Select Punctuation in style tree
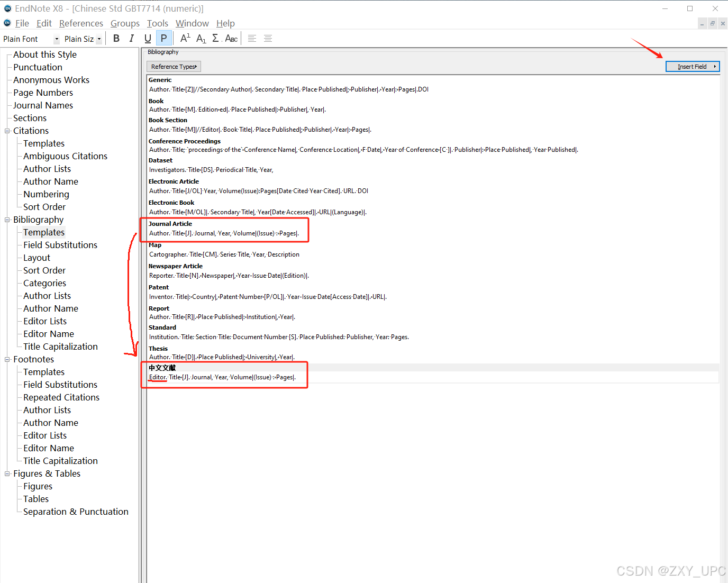Screen dimensions: 728x583 [x=38, y=67]
